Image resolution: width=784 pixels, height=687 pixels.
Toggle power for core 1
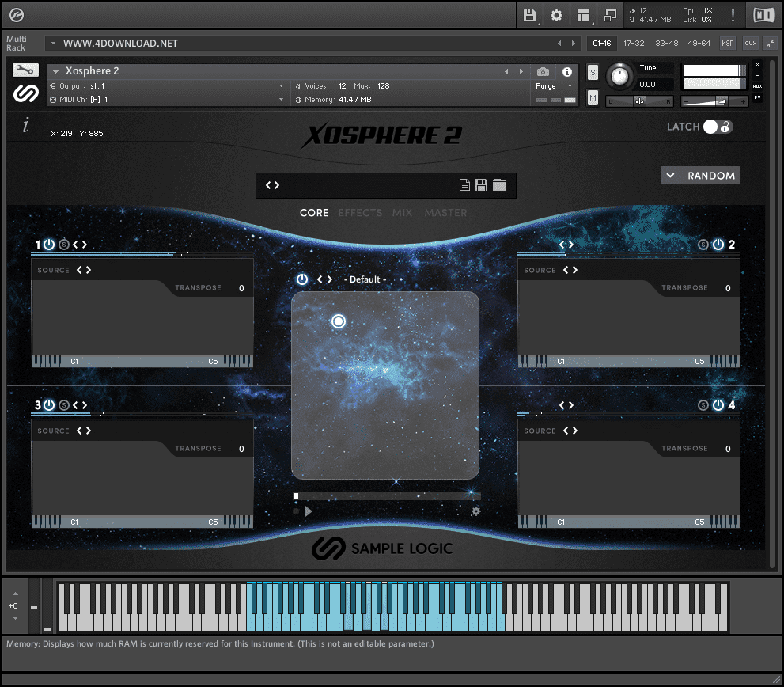[49, 245]
